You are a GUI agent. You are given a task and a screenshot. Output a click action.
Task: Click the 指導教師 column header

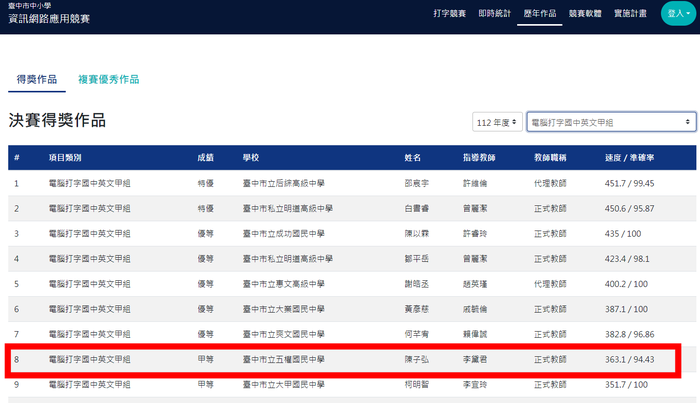479,158
